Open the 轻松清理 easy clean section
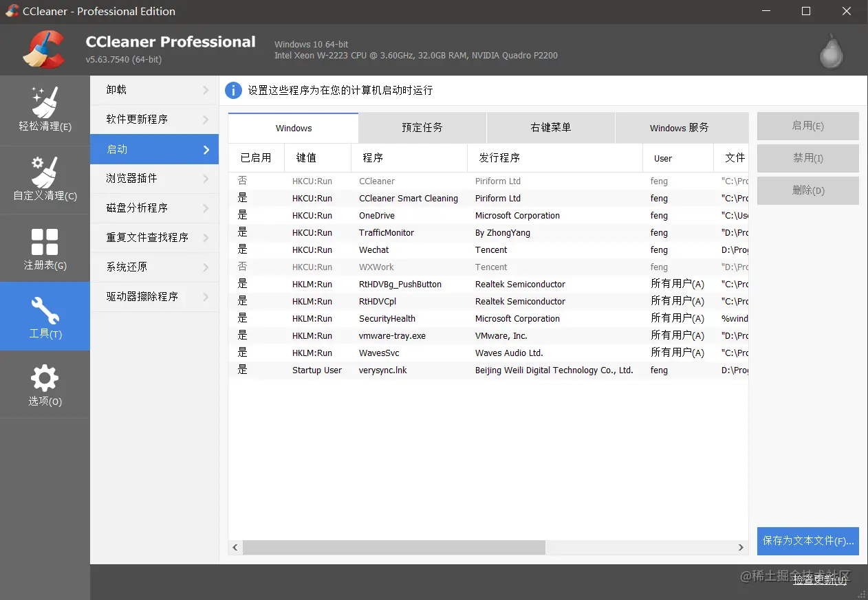This screenshot has width=868, height=600. pos(45,110)
